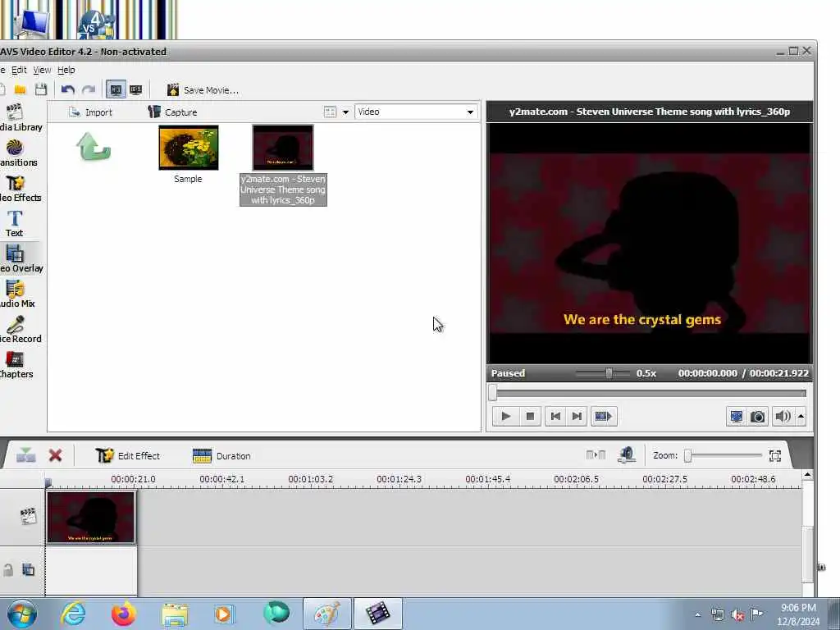This screenshot has height=630, width=840.
Task: Toggle the overlay track lock
Action: 7,569
